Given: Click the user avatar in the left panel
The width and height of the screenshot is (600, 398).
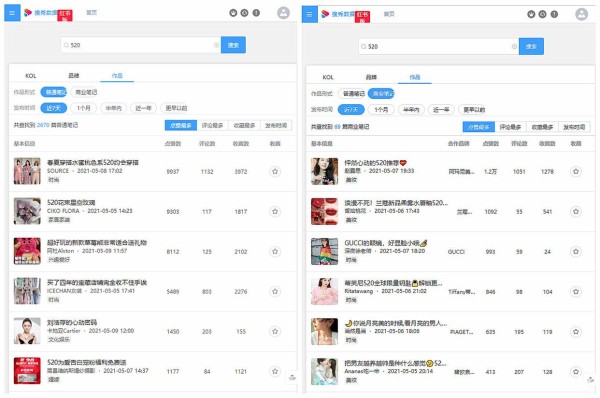Looking at the screenshot, I should coord(284,13).
